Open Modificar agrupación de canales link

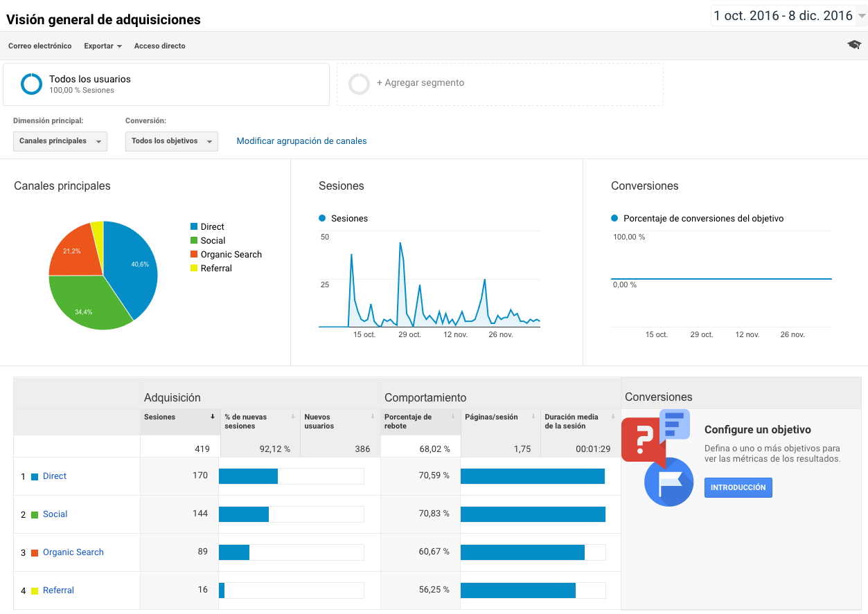tap(301, 141)
